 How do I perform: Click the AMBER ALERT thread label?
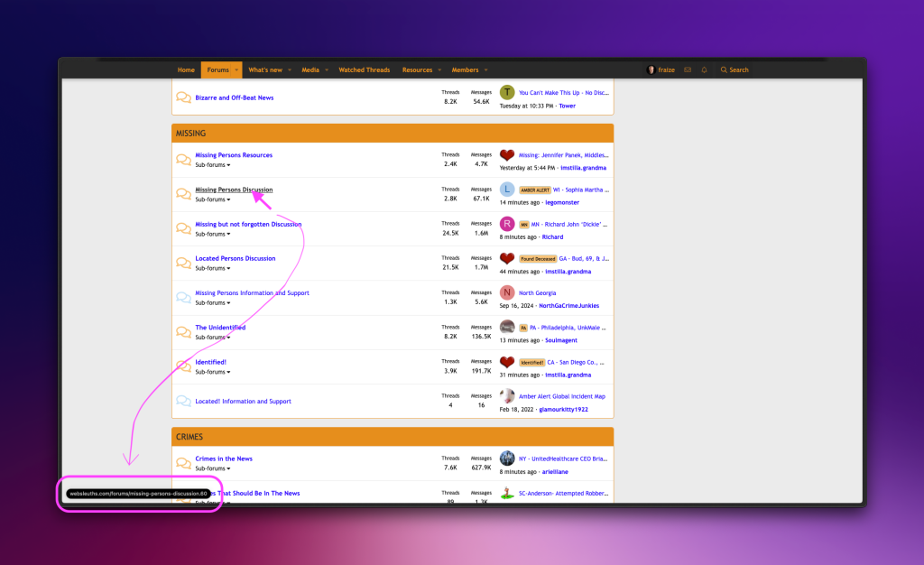tap(535, 190)
